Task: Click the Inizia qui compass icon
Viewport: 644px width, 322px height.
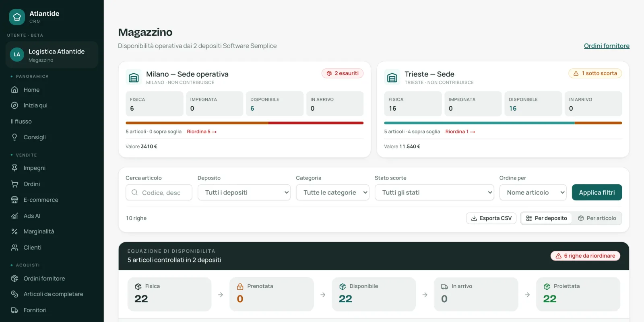Action: pos(14,105)
